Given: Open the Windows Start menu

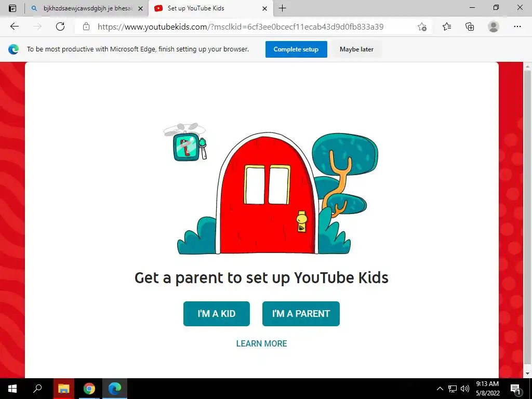Looking at the screenshot, I should pos(12,389).
